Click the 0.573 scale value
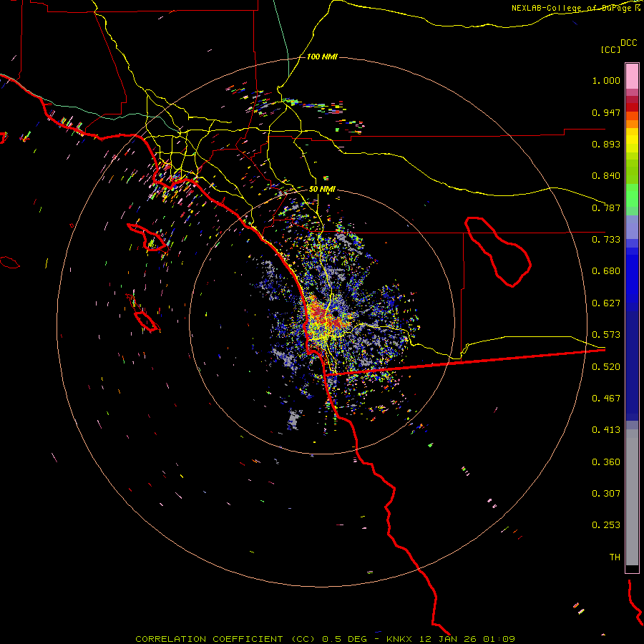The width and height of the screenshot is (644, 644). (x=606, y=335)
